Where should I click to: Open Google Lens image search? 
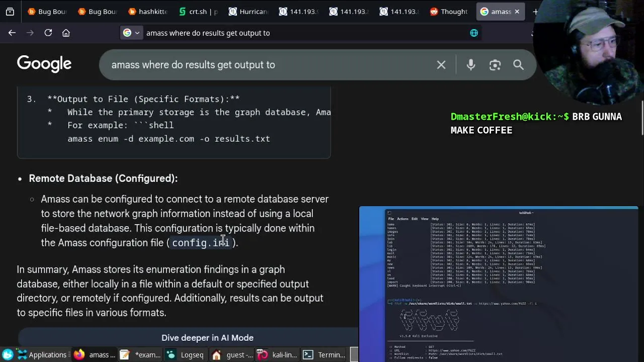tap(495, 65)
